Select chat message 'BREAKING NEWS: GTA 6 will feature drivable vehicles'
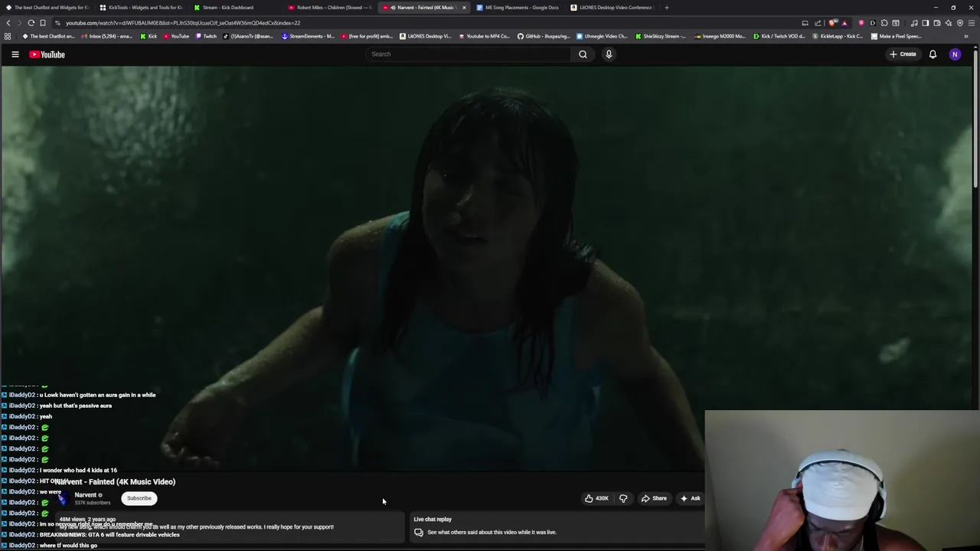The height and width of the screenshot is (551, 980). pyautogui.click(x=109, y=535)
